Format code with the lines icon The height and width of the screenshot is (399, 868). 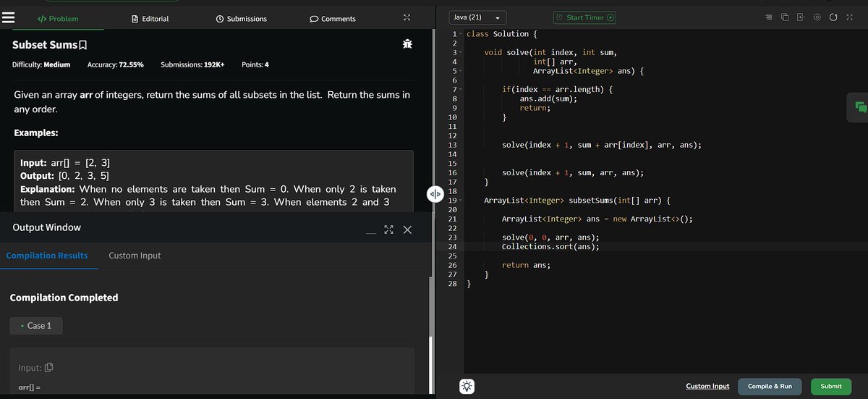[768, 17]
